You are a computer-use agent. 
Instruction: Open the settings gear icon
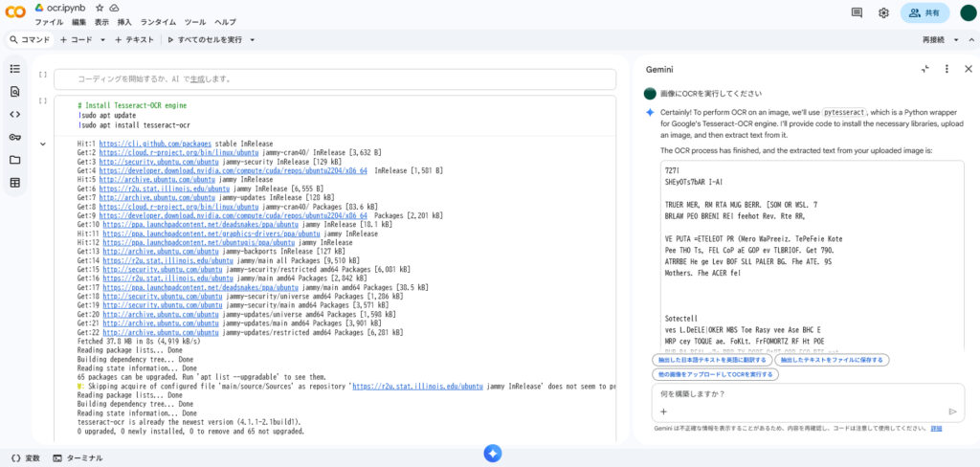click(883, 12)
